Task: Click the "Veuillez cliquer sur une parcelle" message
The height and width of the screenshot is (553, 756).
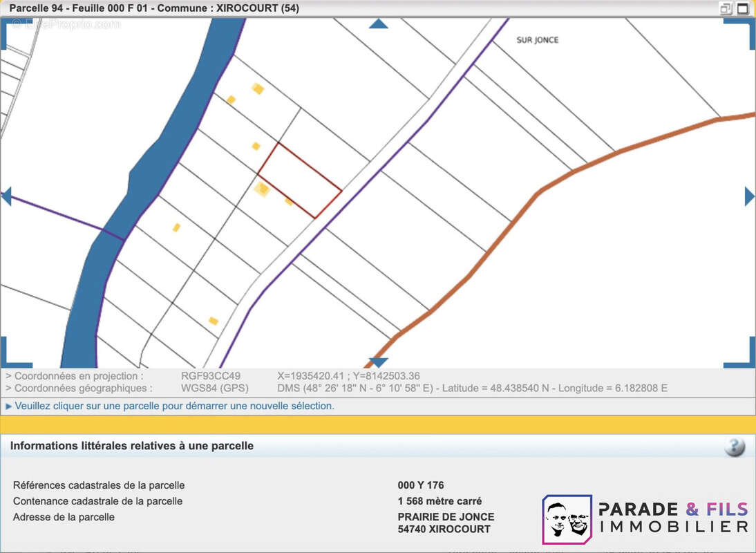Action: pos(174,406)
